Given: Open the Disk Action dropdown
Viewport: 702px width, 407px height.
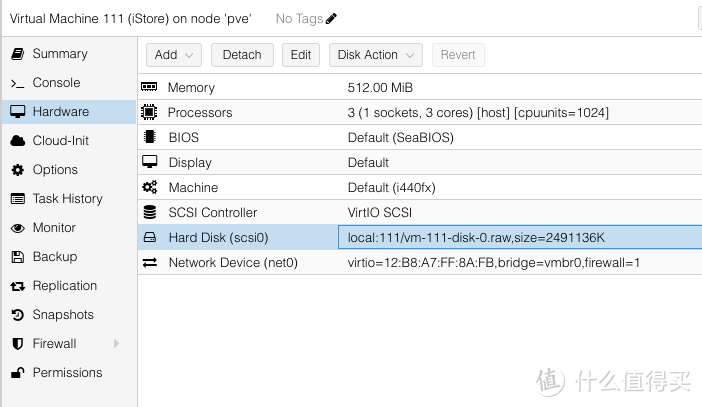Looking at the screenshot, I should click(x=375, y=55).
